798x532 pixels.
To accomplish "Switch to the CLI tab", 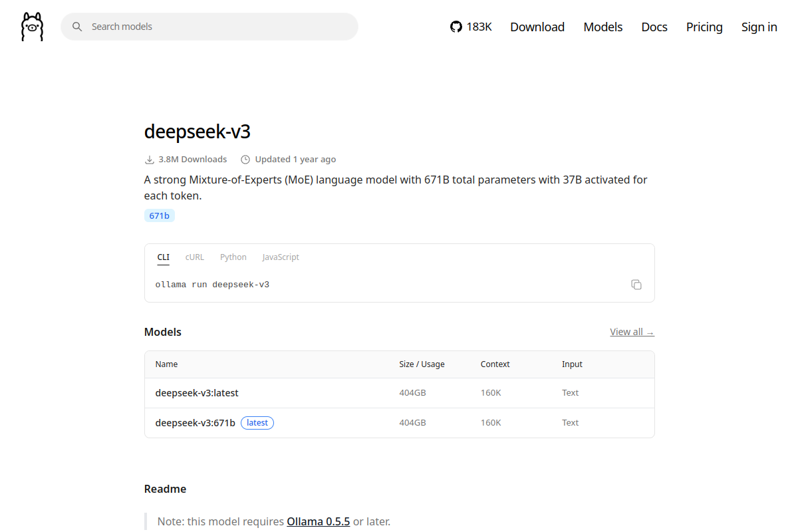I will [x=164, y=257].
